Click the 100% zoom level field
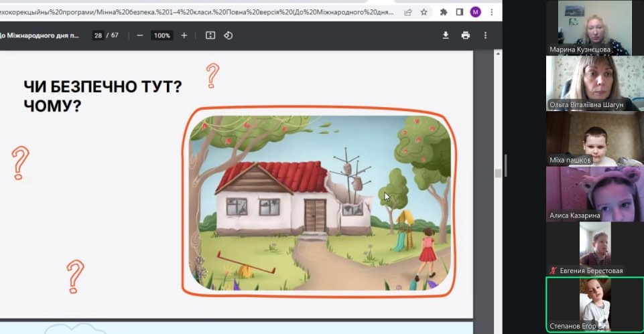Screen dimensions: 644x334 162,35
